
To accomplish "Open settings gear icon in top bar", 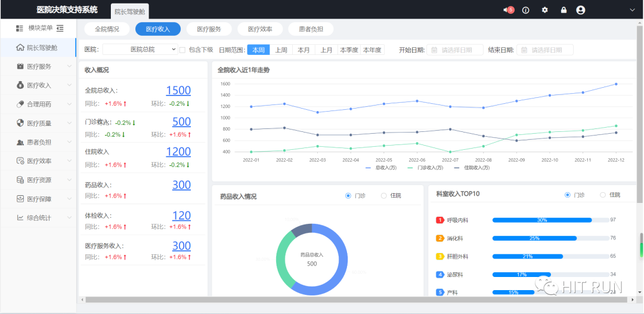I will [544, 10].
